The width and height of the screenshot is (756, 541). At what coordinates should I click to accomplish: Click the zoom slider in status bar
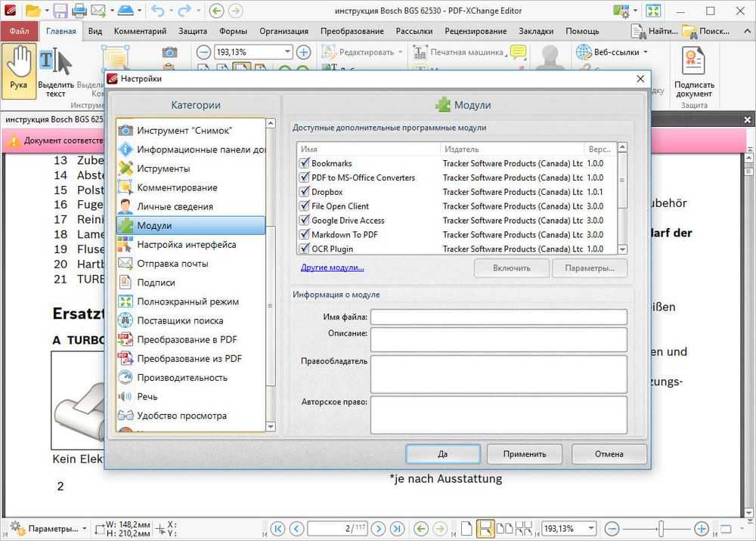661,528
